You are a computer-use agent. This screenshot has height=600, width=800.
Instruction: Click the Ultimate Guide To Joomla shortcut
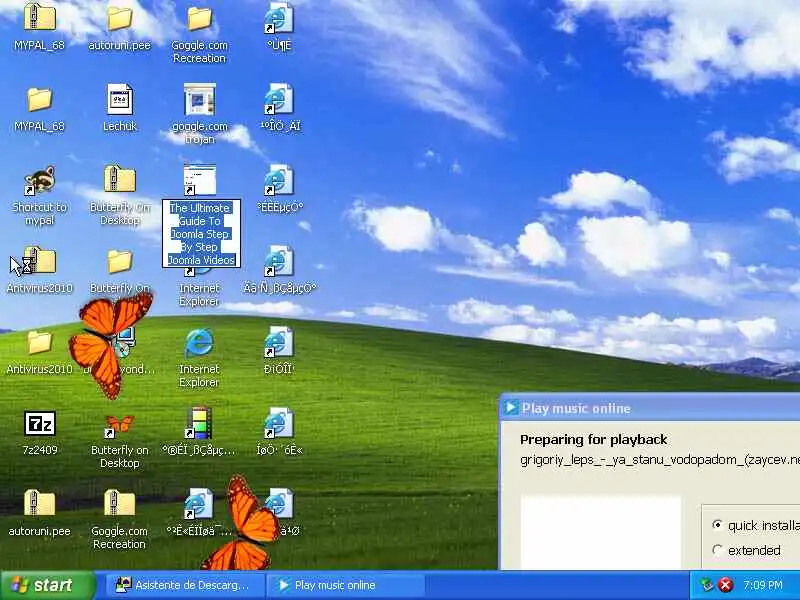[x=200, y=180]
